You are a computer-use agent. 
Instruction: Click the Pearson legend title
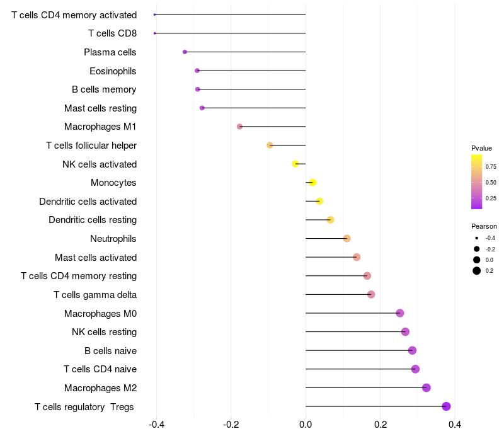click(x=484, y=226)
